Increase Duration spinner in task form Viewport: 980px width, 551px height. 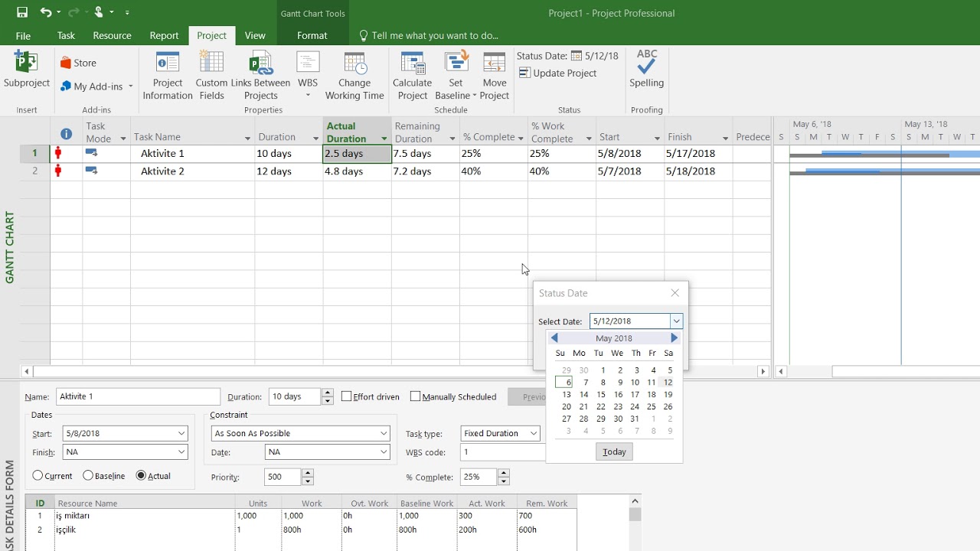pos(328,393)
